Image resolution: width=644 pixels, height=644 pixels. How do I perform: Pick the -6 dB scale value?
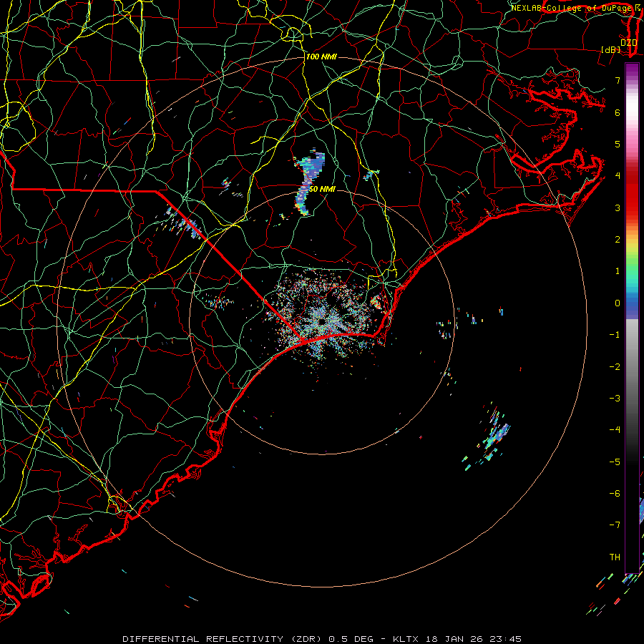(615, 494)
